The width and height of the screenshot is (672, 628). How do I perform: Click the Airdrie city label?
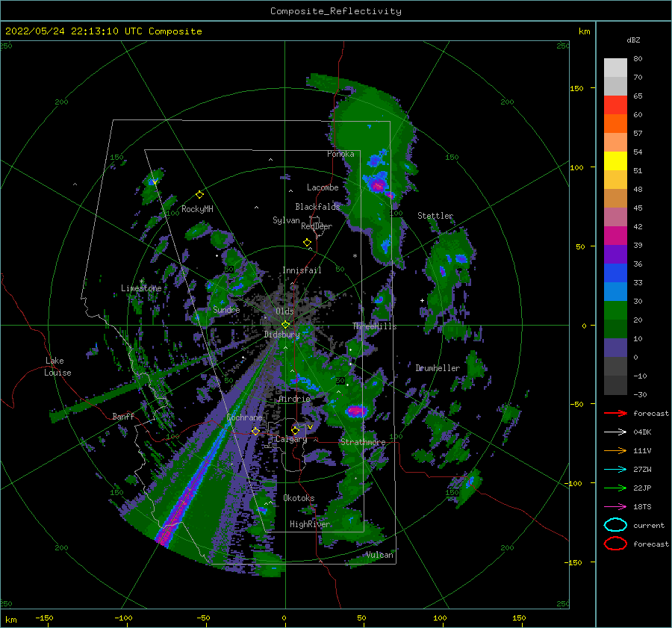(294, 399)
